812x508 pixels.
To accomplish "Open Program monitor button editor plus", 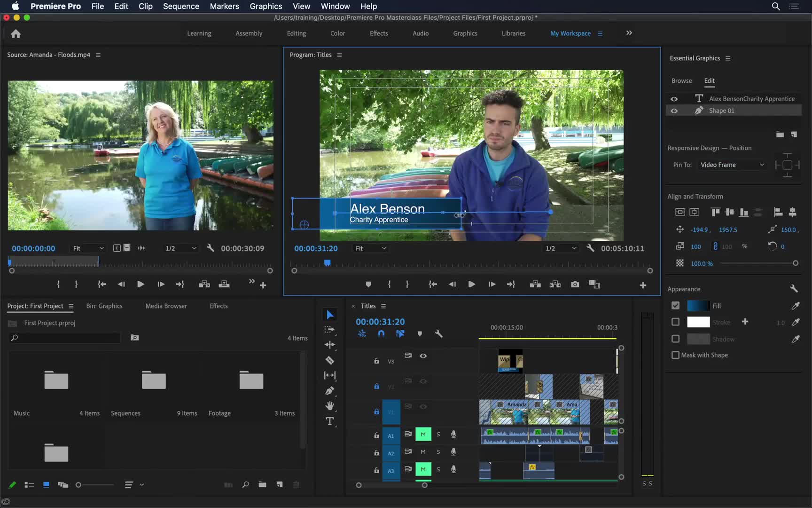I will tap(643, 285).
